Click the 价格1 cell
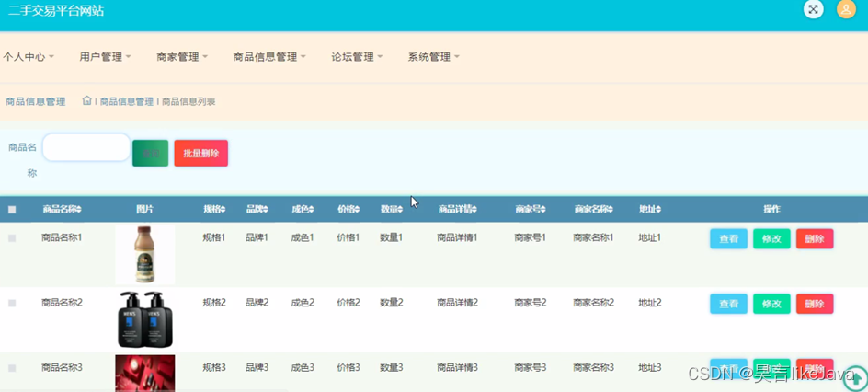Image resolution: width=868 pixels, height=392 pixels. click(x=348, y=237)
